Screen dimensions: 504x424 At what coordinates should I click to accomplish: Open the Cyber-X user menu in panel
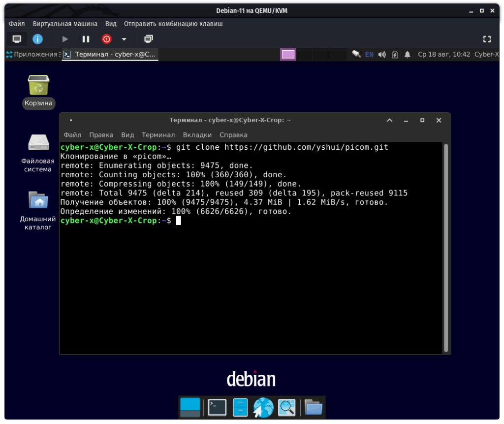[x=486, y=55]
